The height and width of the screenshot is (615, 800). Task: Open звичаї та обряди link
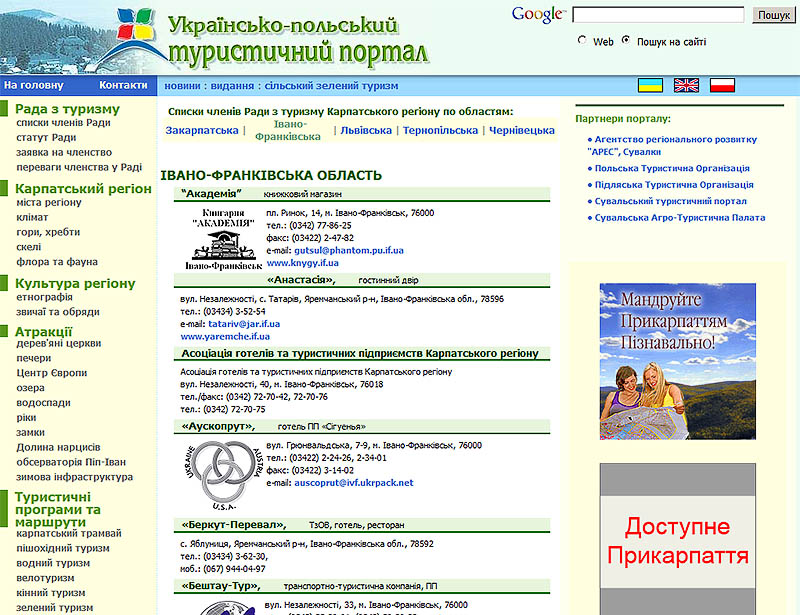[58, 312]
